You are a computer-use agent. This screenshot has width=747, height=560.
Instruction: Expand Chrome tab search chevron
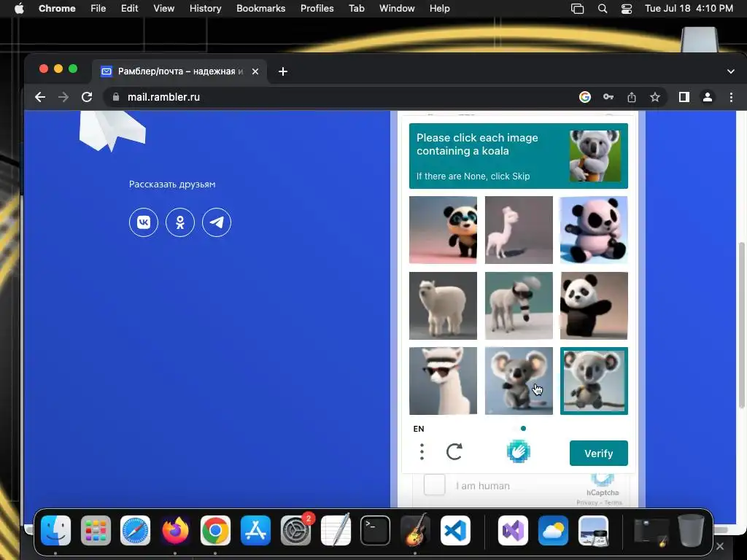pos(731,71)
